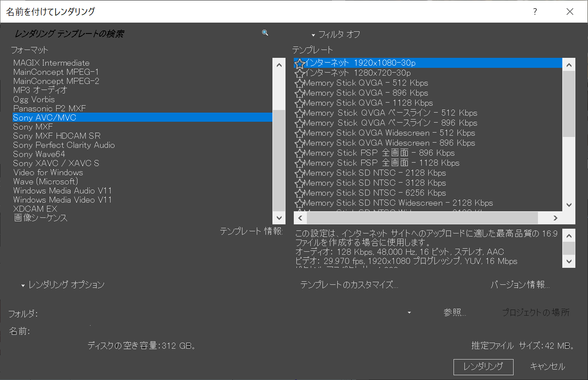This screenshot has width=588, height=380.
Task: Click template info scroll down arrow
Action: 569,261
